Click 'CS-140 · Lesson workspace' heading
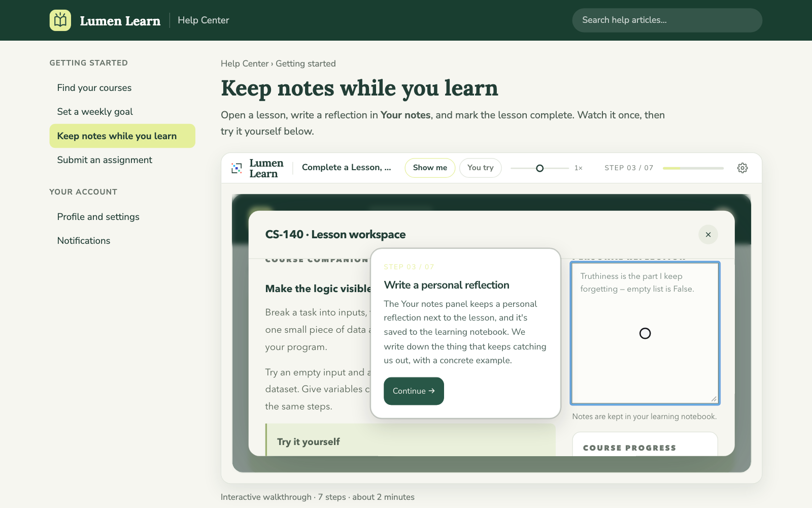 pyautogui.click(x=335, y=235)
